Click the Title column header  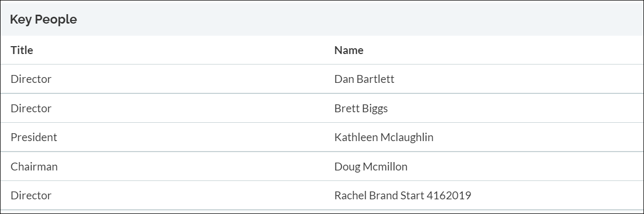(x=22, y=50)
